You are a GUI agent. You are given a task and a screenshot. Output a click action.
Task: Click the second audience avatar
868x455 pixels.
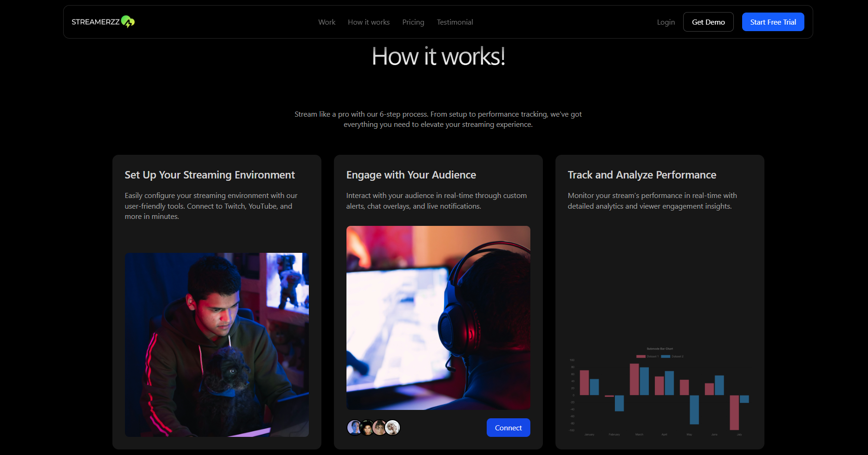click(367, 428)
